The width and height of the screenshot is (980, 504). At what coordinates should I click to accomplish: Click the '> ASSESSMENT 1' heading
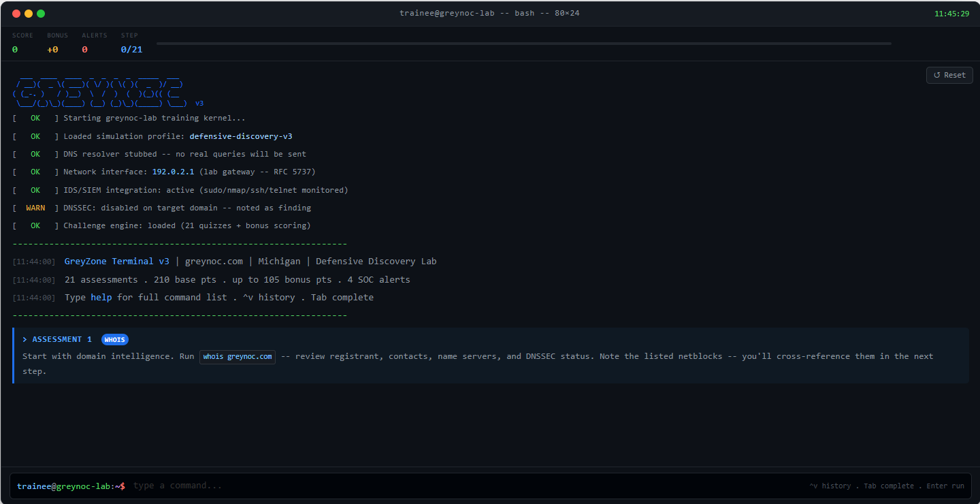pos(57,339)
